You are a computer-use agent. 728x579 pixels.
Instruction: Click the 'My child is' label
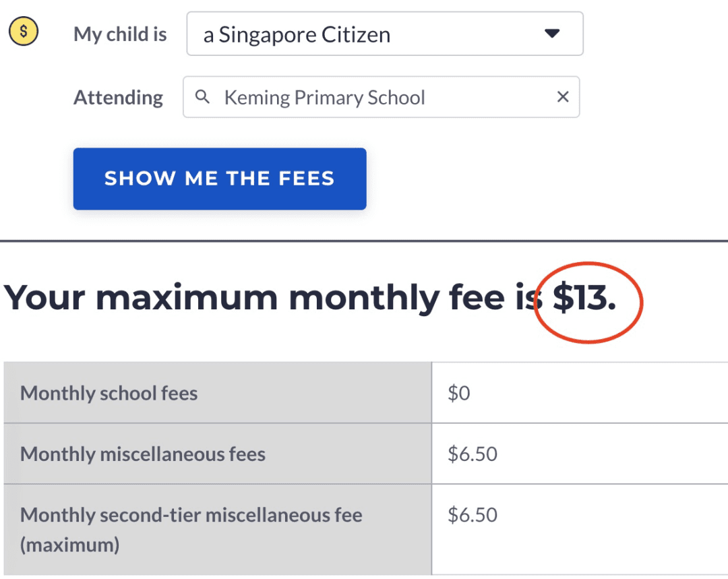120,34
